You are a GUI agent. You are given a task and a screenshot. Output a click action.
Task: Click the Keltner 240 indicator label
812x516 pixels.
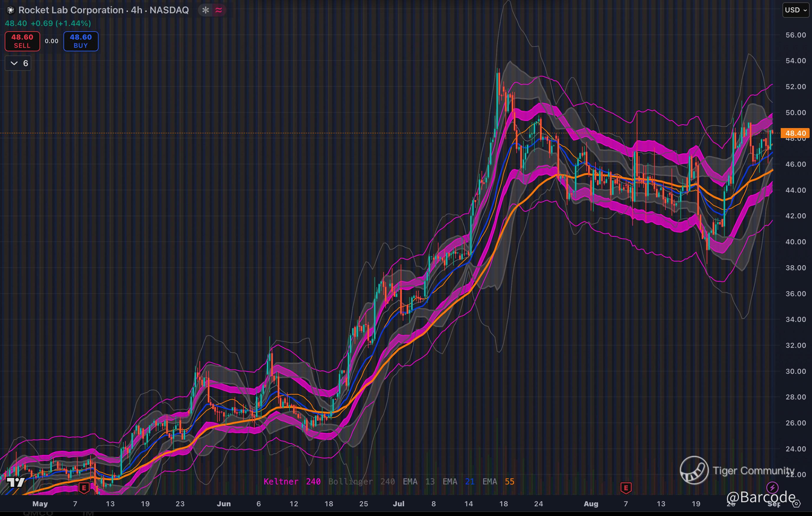(x=292, y=481)
